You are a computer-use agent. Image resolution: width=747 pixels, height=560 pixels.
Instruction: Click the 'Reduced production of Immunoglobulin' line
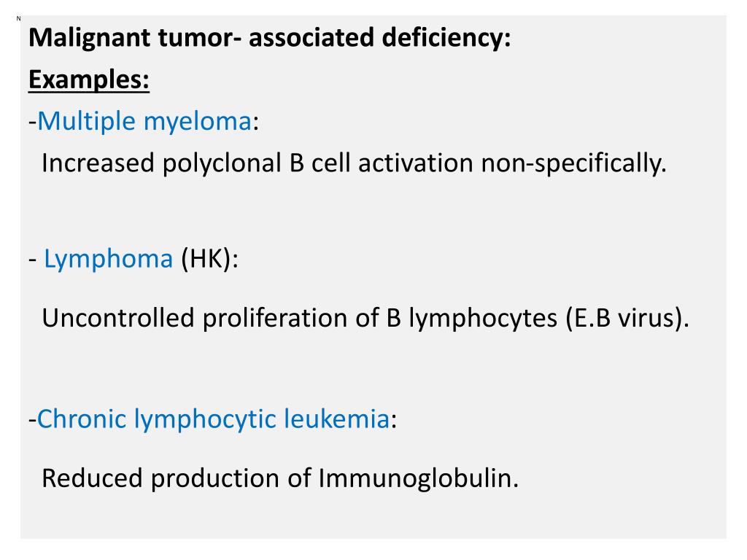pos(280,478)
